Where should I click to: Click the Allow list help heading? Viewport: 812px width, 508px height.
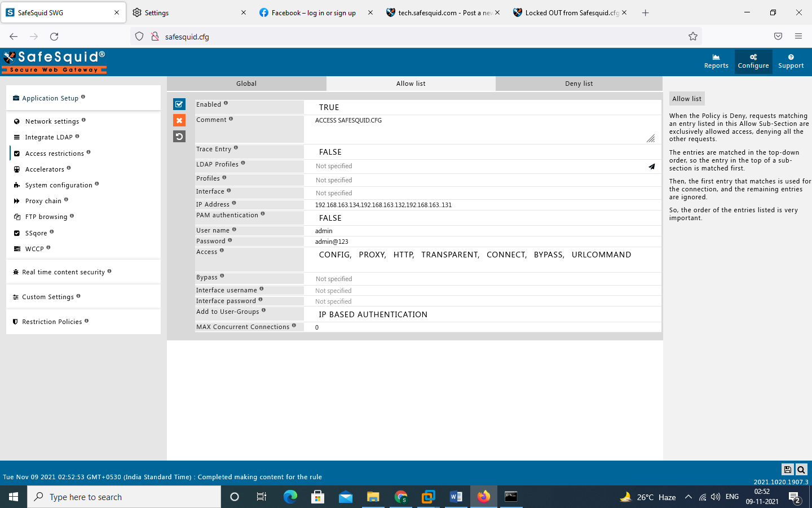687,99
